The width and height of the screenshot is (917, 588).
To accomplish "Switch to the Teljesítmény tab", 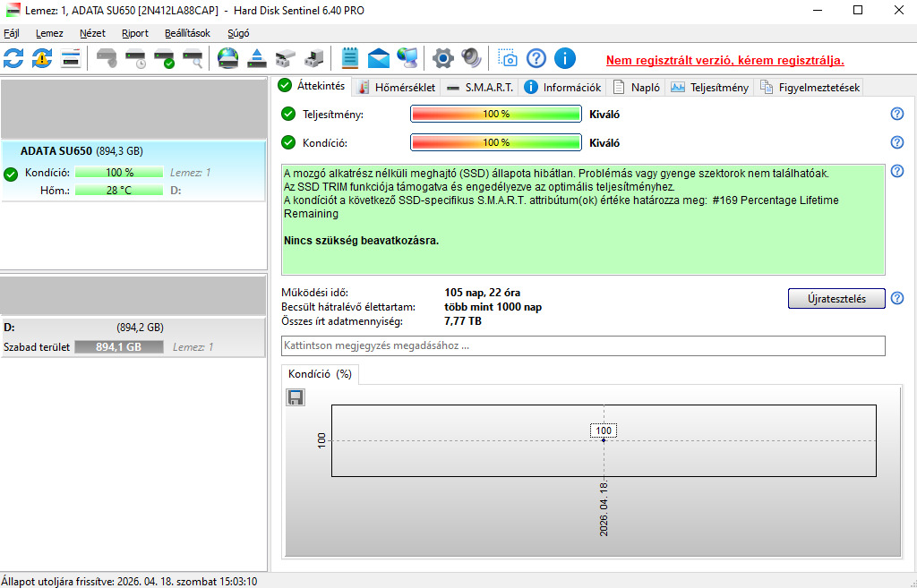I will click(x=709, y=88).
